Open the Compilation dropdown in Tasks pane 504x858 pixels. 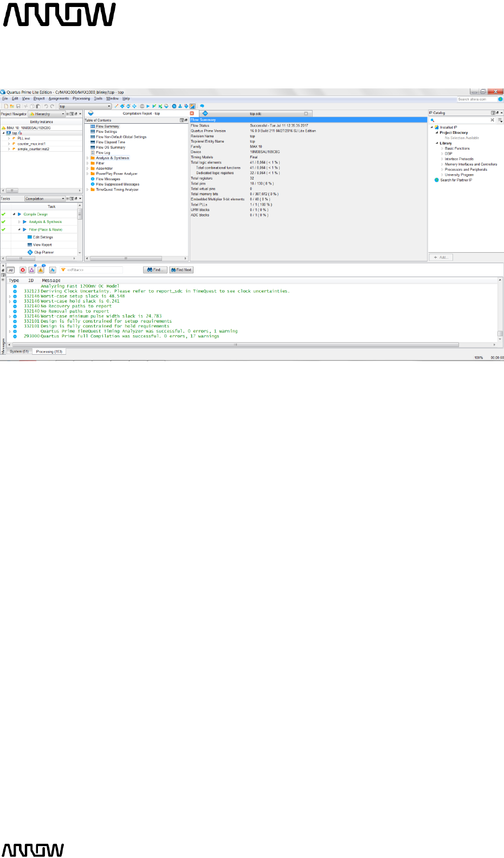click(x=45, y=199)
